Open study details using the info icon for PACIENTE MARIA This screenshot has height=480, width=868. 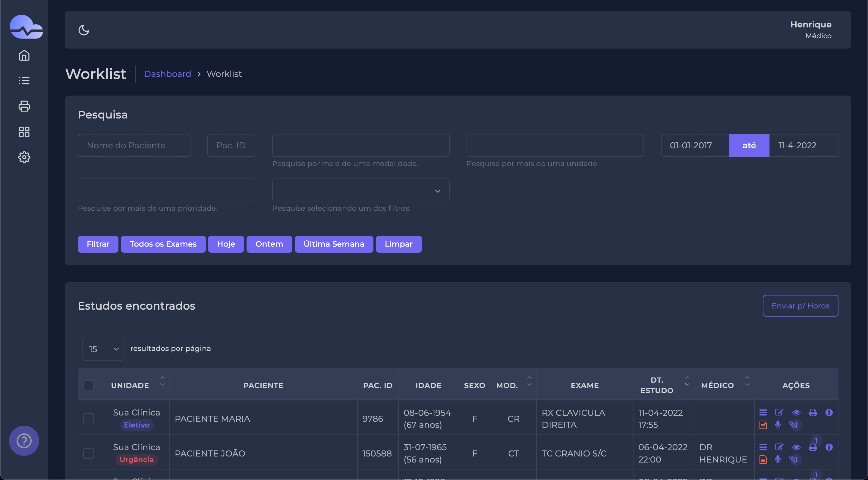829,412
